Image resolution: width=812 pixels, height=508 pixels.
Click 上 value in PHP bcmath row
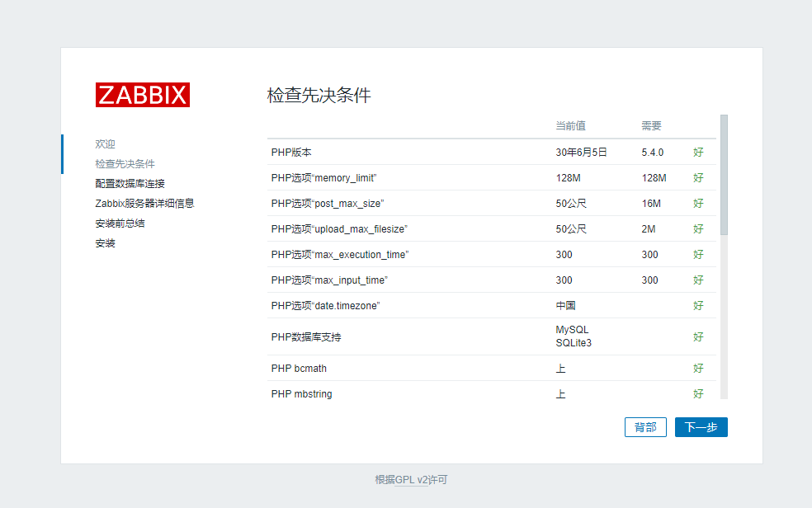pyautogui.click(x=561, y=369)
